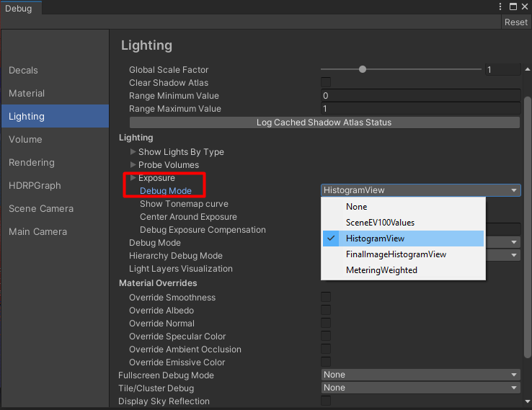
Task: Click the Reset button
Action: coord(515,22)
